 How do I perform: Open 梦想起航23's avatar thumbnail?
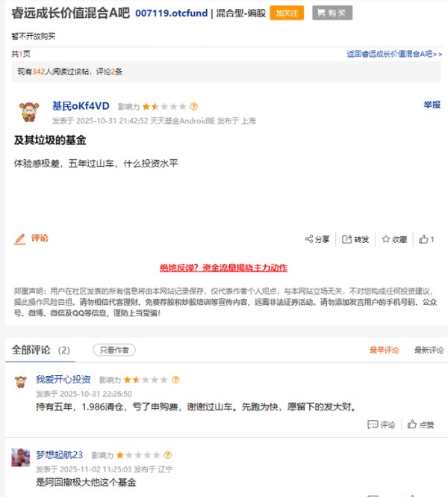tap(21, 457)
